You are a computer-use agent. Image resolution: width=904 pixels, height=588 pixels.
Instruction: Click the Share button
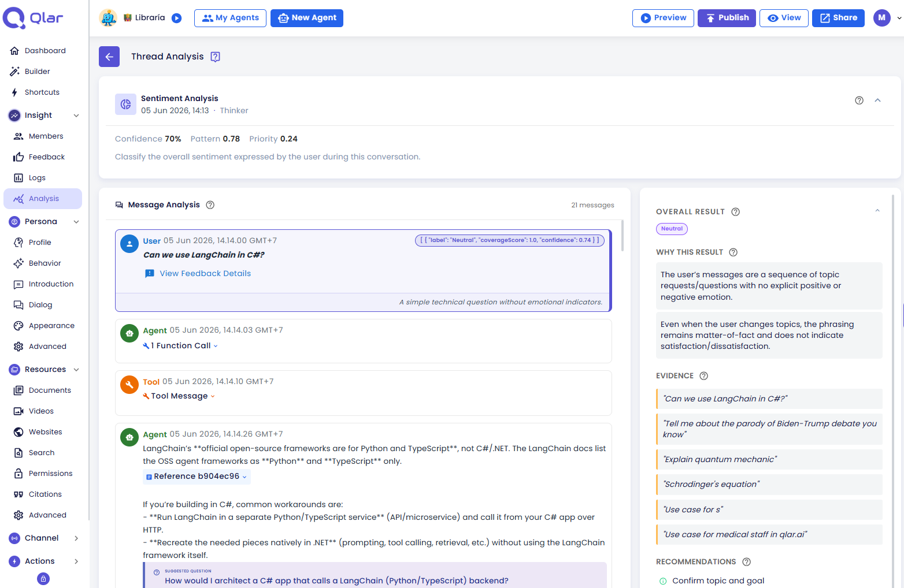(839, 18)
